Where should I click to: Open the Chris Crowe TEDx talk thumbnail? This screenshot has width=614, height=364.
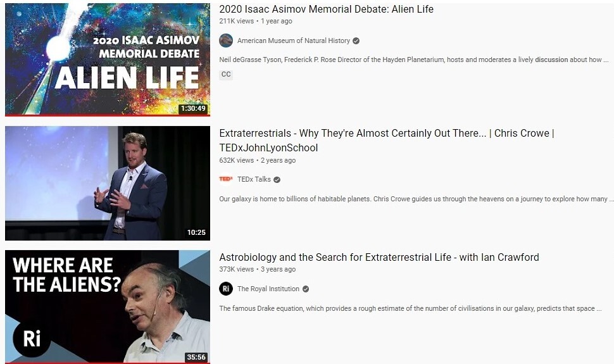click(x=108, y=183)
